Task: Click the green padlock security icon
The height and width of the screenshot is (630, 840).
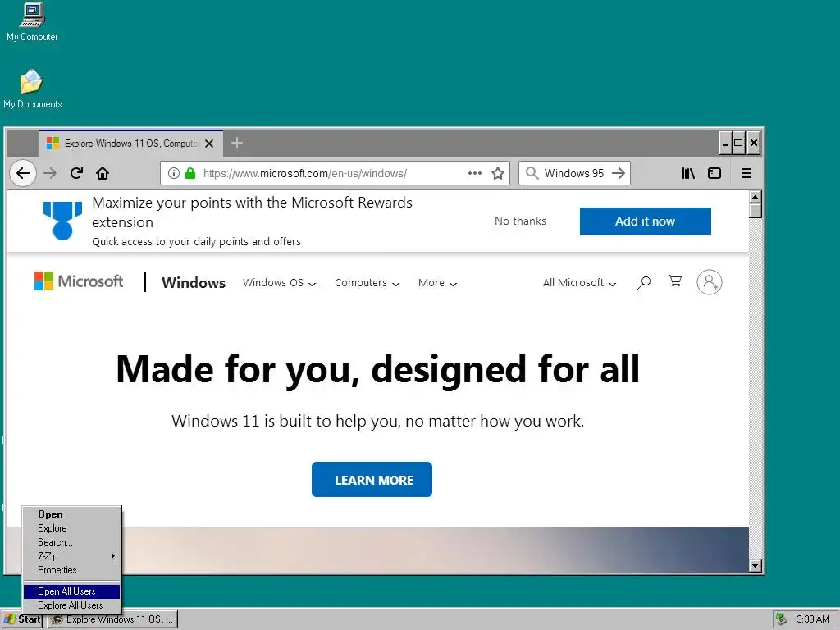Action: [x=190, y=173]
